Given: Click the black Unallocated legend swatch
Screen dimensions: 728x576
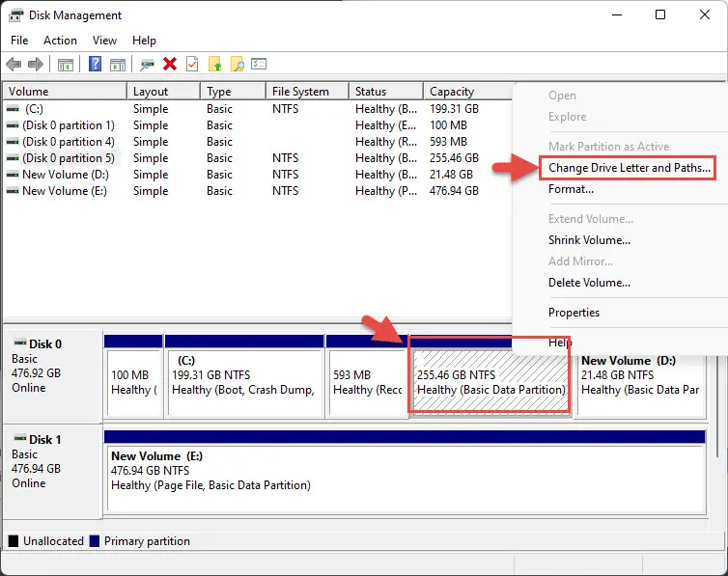Looking at the screenshot, I should tap(14, 540).
